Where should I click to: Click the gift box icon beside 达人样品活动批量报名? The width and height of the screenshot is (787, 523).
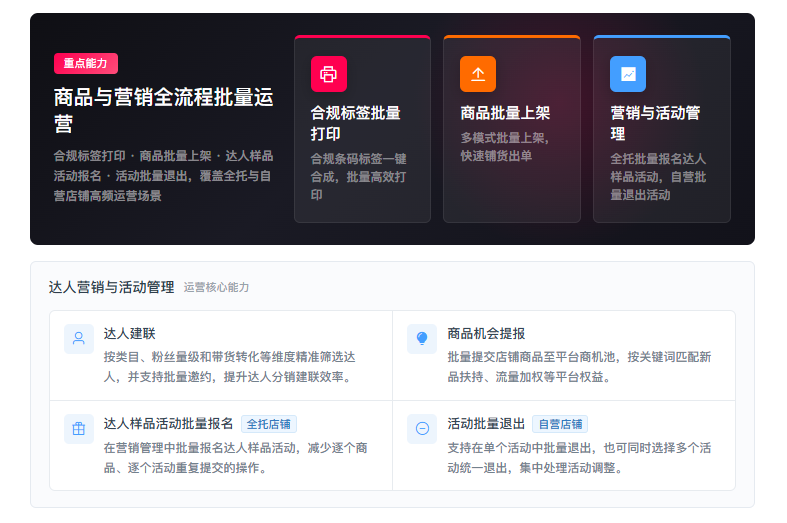79,429
